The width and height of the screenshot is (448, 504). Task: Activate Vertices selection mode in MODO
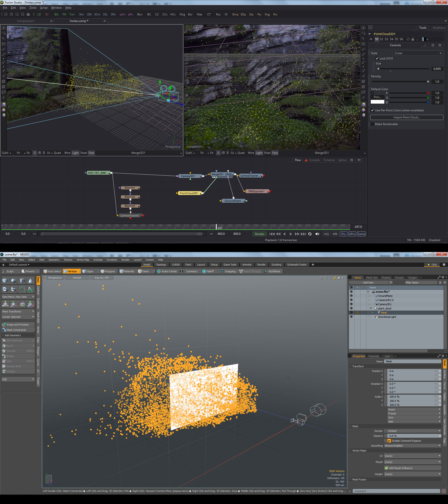72,271
